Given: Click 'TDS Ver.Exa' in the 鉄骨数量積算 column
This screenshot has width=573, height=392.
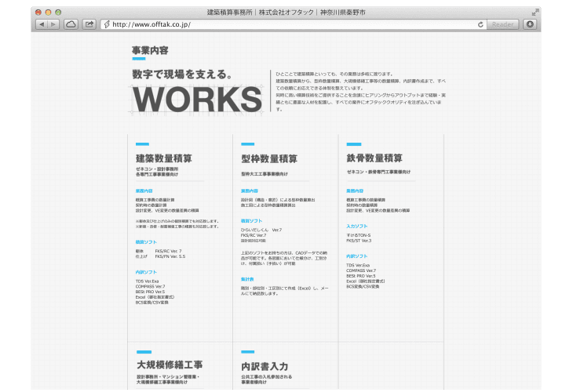Looking at the screenshot, I should click(x=358, y=265).
